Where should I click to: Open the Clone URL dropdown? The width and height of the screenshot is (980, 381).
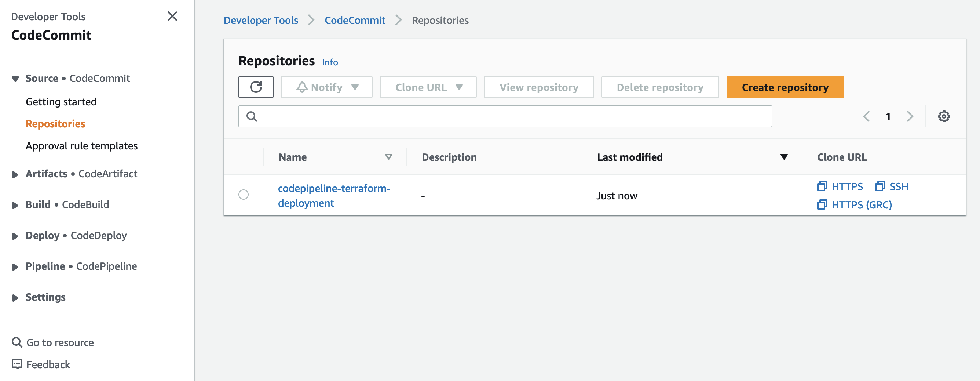(428, 87)
